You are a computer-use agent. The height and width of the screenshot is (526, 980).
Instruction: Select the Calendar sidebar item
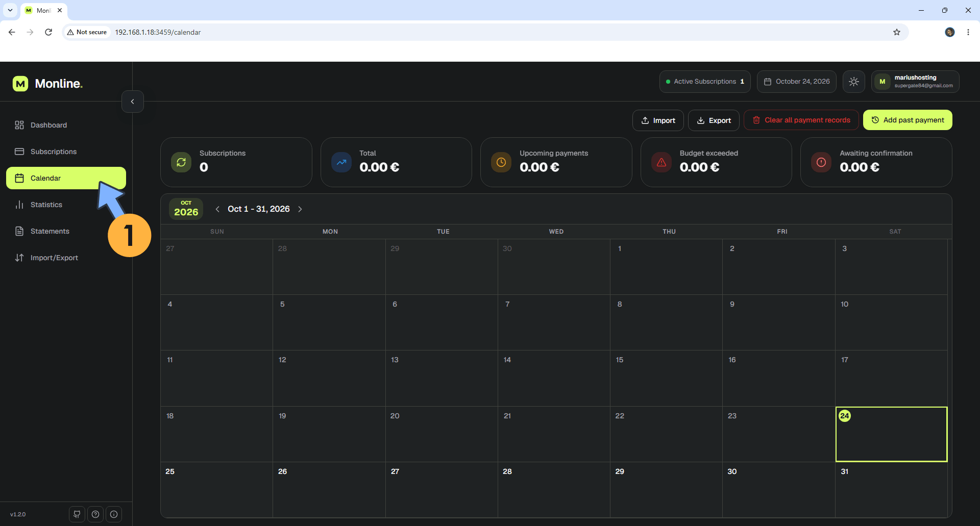[66, 178]
